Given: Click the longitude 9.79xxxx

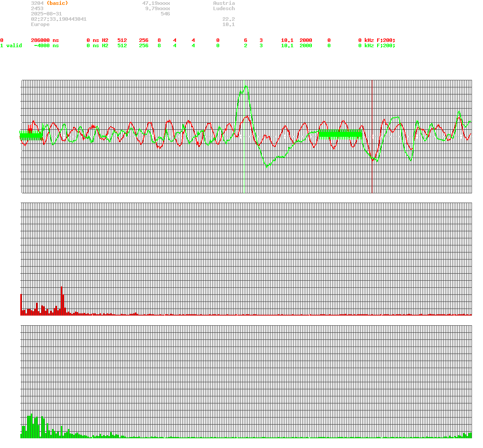Looking at the screenshot, I should [x=158, y=9].
